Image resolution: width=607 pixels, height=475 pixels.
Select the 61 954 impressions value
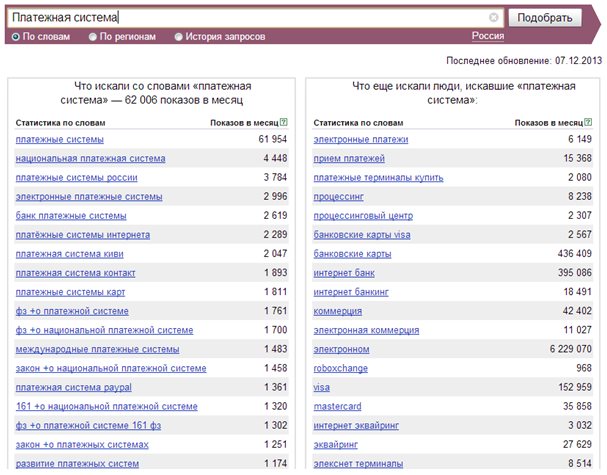(x=273, y=139)
